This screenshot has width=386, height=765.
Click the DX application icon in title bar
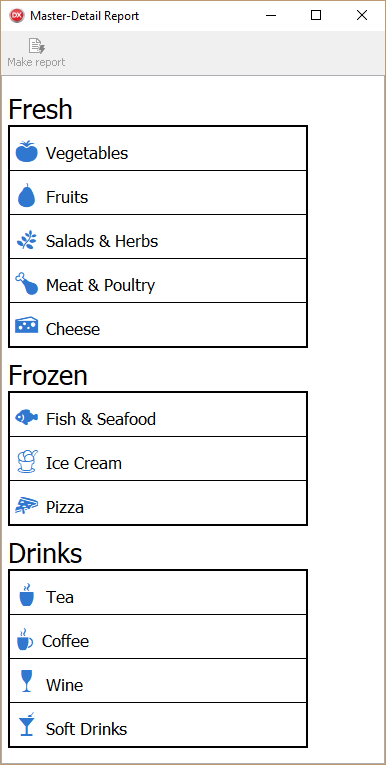[x=17, y=15]
